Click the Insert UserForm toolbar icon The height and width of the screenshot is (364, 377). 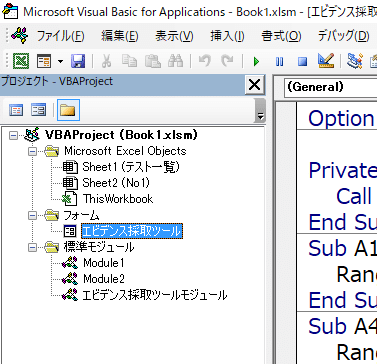pyautogui.click(x=44, y=61)
